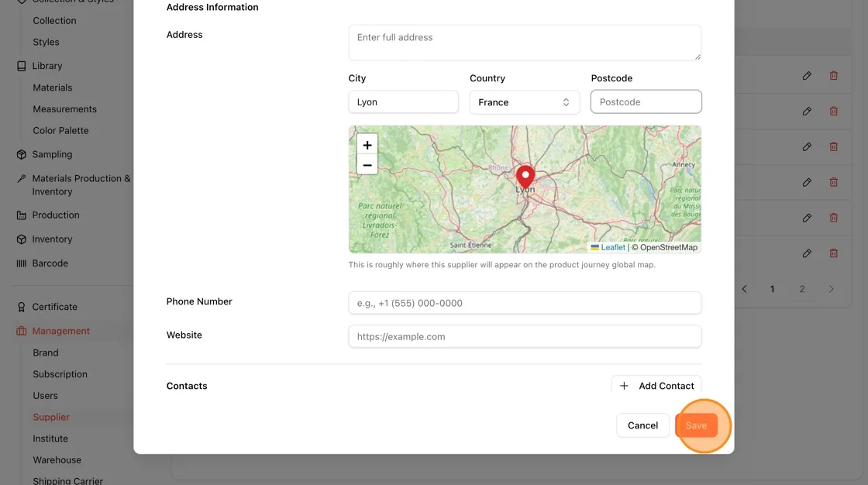Viewport: 868px width, 485px height.
Task: Click the Sampling cube icon
Action: pyautogui.click(x=22, y=154)
